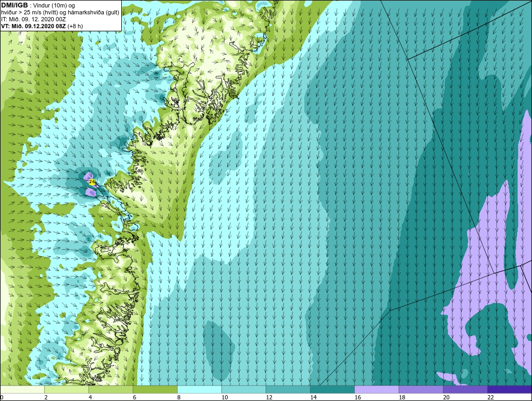Click the yellow 26 gust label
This screenshot has height=401, width=532.
pyautogui.click(x=92, y=182)
